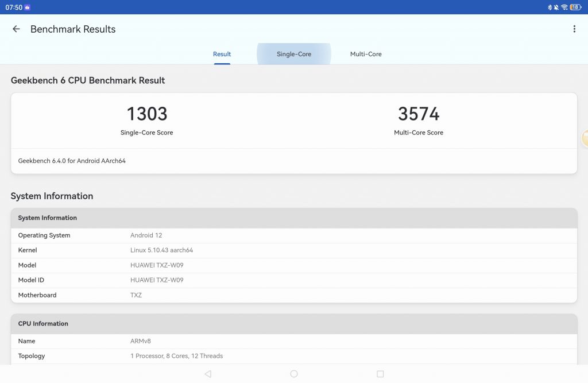Tap the Name row label
Screen dimensions: 588x383
click(x=26, y=341)
